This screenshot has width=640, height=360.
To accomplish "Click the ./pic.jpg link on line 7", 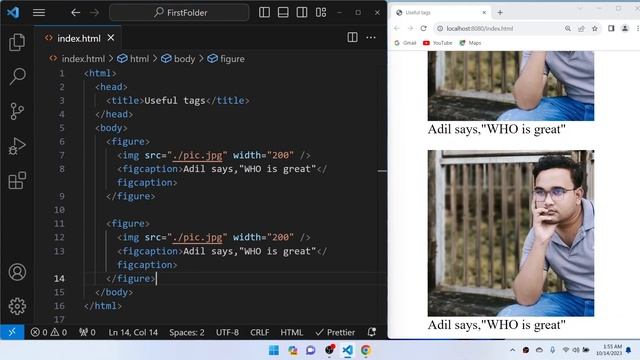I will pyautogui.click(x=198, y=156).
